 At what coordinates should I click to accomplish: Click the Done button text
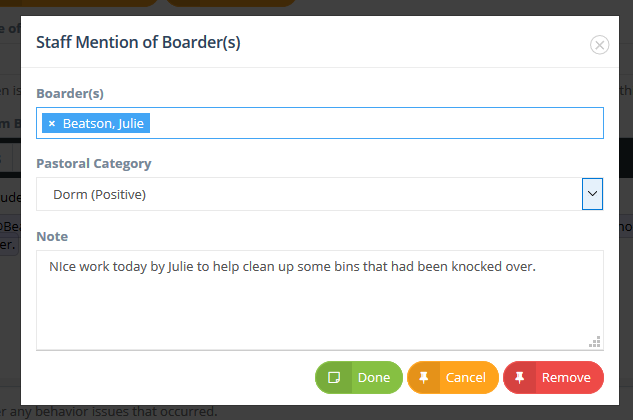coord(374,377)
